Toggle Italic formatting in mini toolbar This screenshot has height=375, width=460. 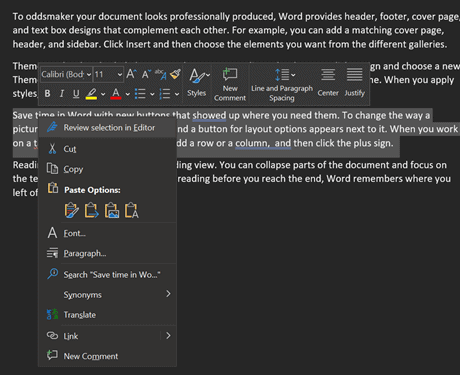pyautogui.click(x=62, y=94)
